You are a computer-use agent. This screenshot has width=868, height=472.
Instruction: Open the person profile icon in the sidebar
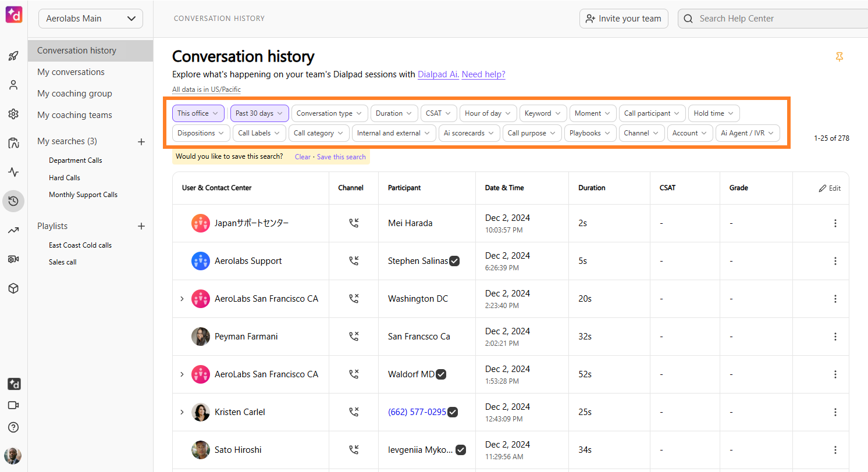tap(13, 85)
